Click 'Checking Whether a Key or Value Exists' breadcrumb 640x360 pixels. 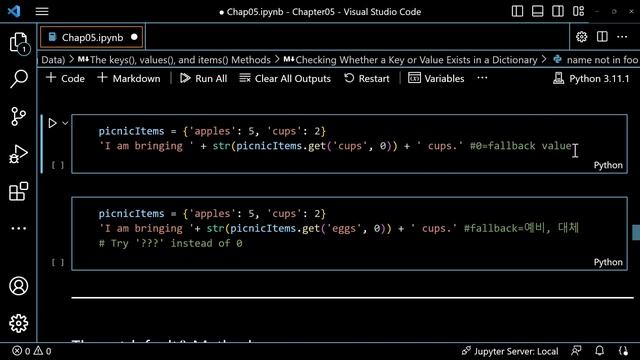[x=411, y=60]
